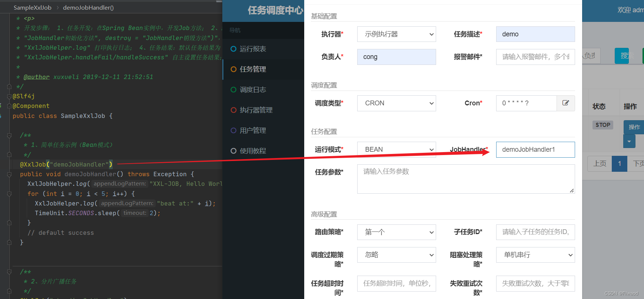Open the 阻塞处理策略 dropdown (单机串行)

[535, 255]
